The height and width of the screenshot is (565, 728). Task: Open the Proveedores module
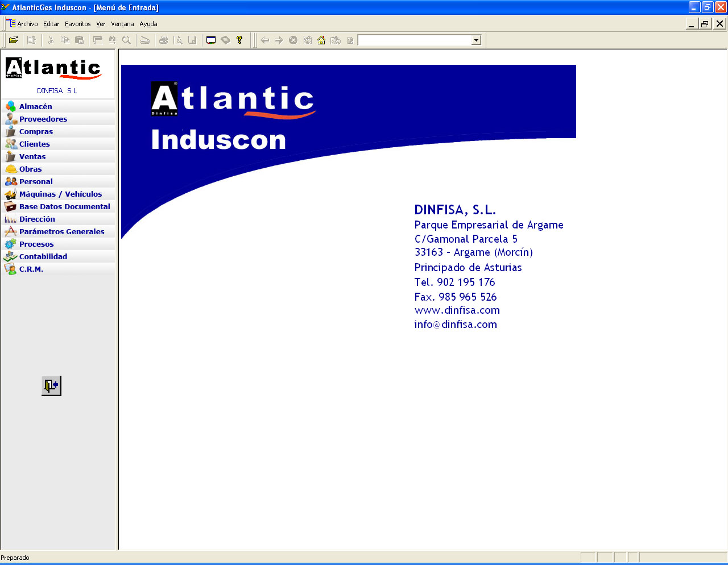pos(58,119)
